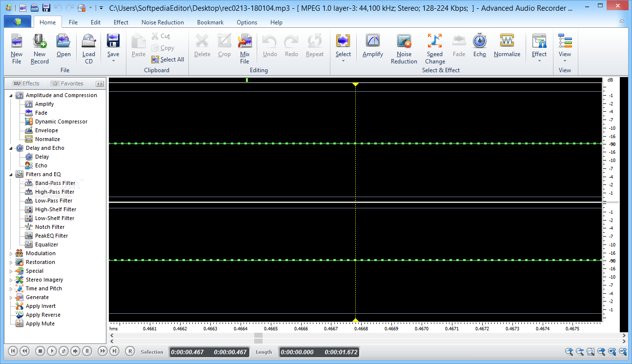Expand the Restoration tree node

(x=11, y=263)
